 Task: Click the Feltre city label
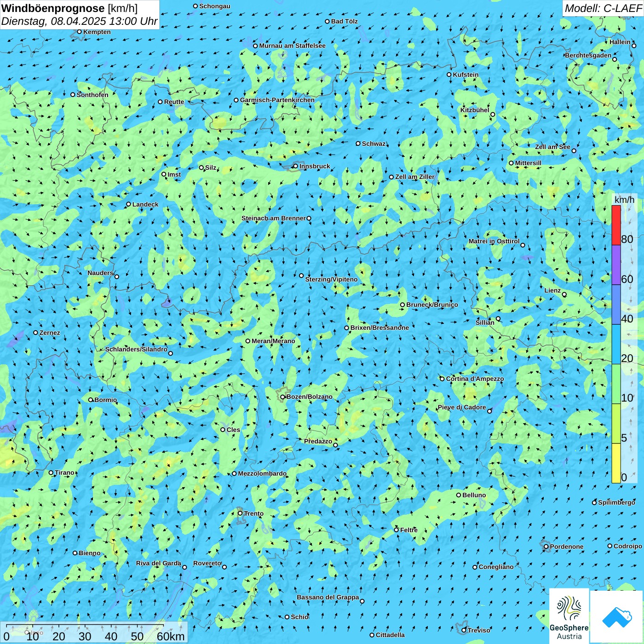tap(409, 530)
